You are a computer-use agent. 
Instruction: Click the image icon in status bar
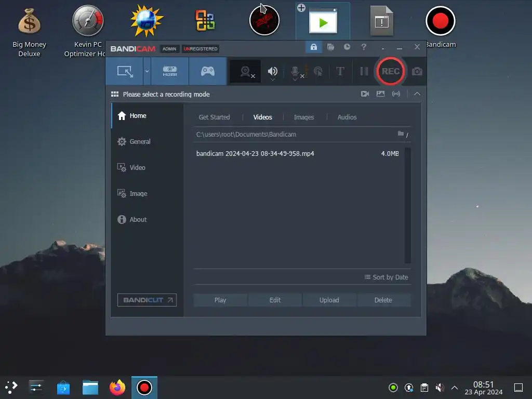380,94
